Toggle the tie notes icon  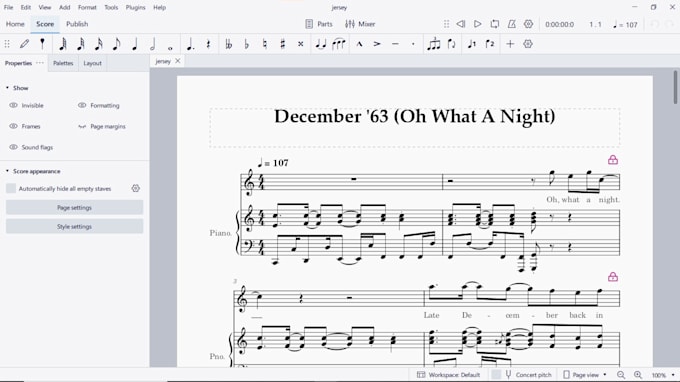pyautogui.click(x=320, y=44)
